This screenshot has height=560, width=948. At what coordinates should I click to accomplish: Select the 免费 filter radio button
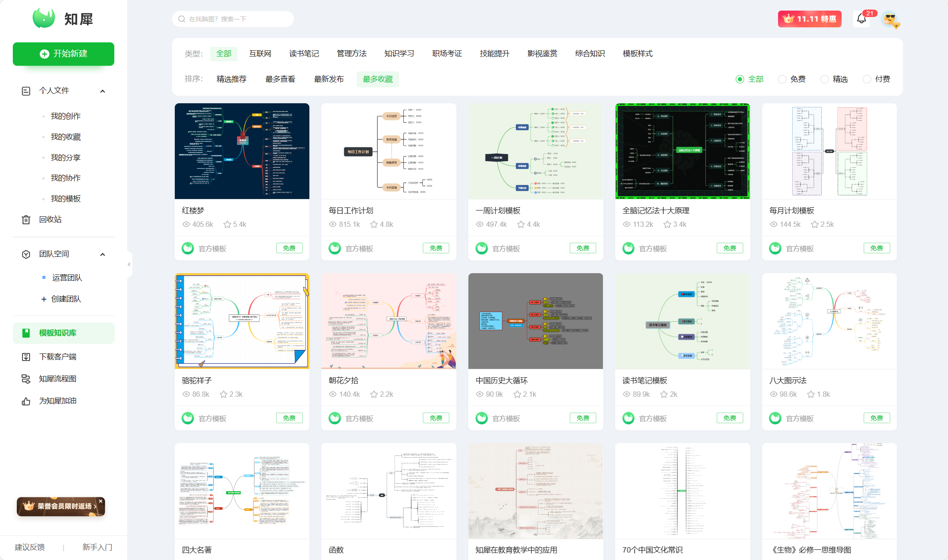(x=782, y=79)
